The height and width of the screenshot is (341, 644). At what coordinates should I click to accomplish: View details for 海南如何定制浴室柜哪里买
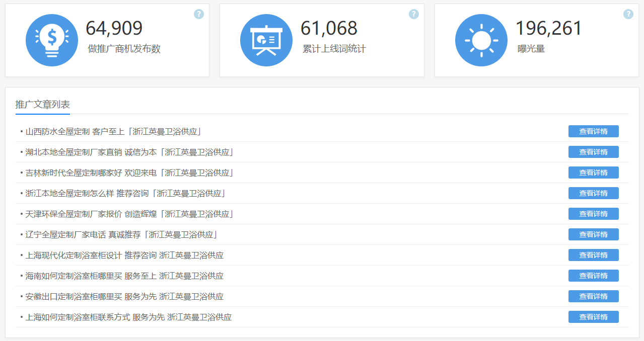[593, 276]
